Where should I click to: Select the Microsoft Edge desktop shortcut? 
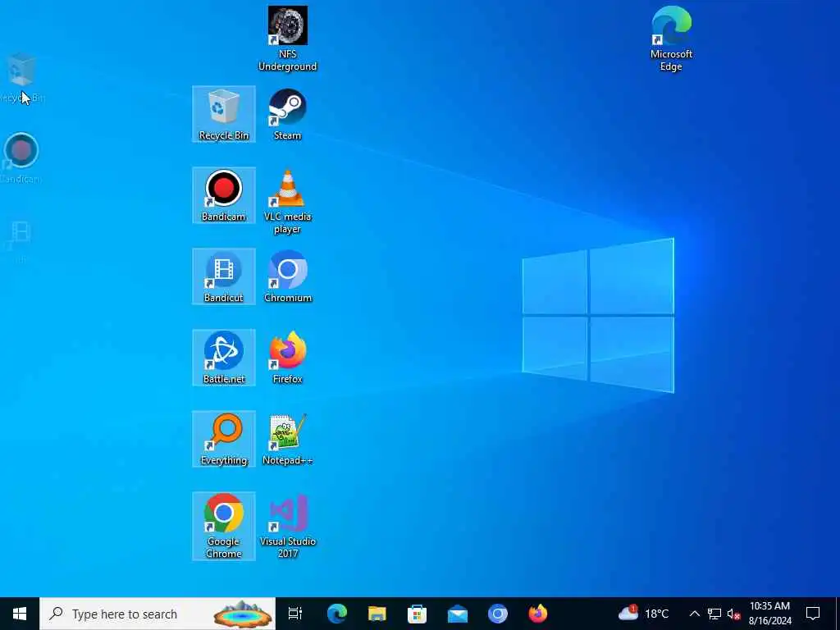click(671, 39)
